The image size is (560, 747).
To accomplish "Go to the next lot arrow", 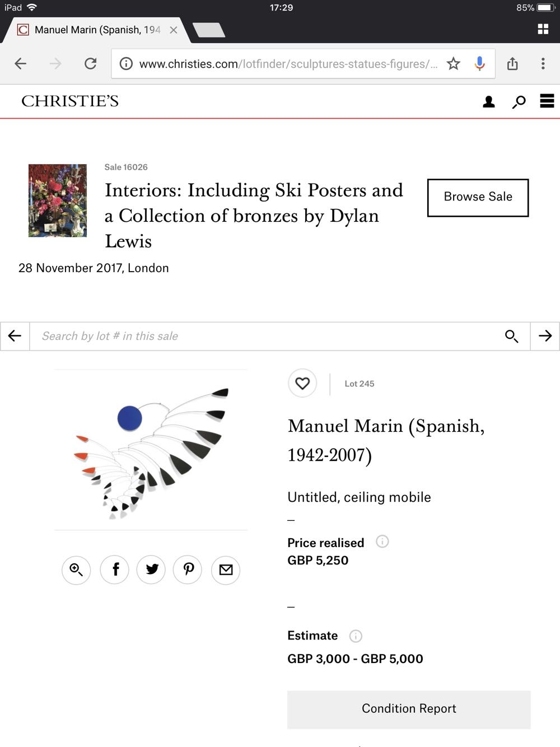I will point(545,336).
